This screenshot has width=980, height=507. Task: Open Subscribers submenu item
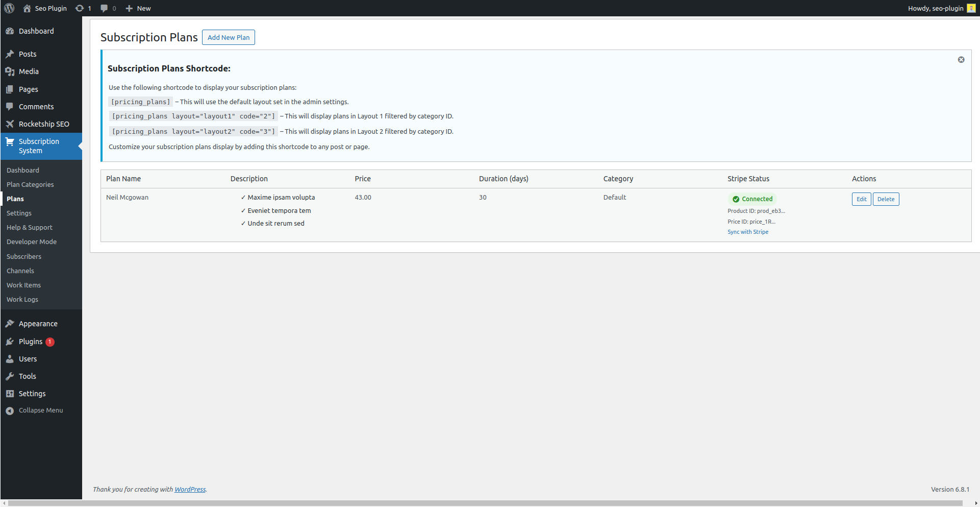[x=24, y=257]
